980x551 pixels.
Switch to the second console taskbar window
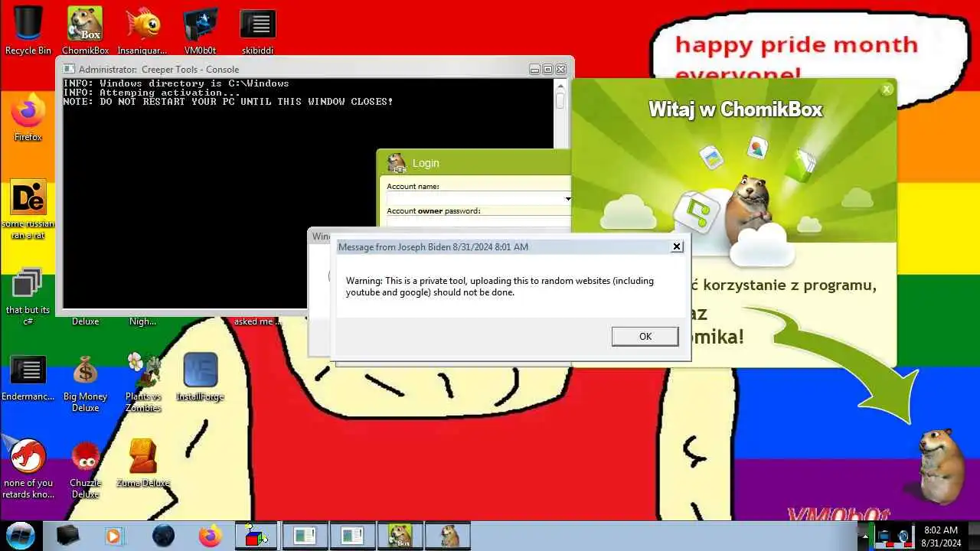pyautogui.click(x=352, y=536)
